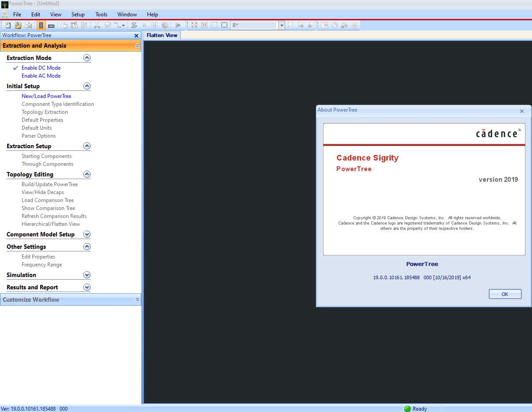The height and width of the screenshot is (412, 532).
Task: Expand the Component Model Setup section
Action: tap(87, 234)
